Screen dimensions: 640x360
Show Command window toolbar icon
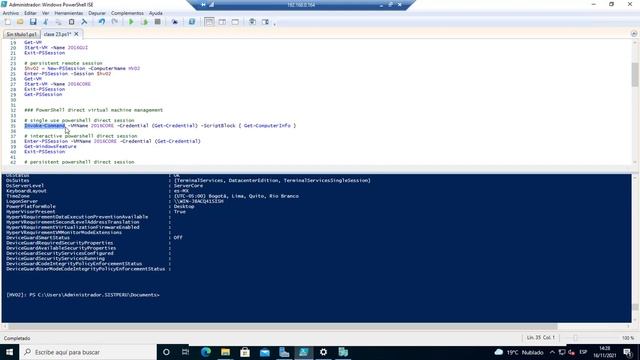pyautogui.click(x=252, y=22)
